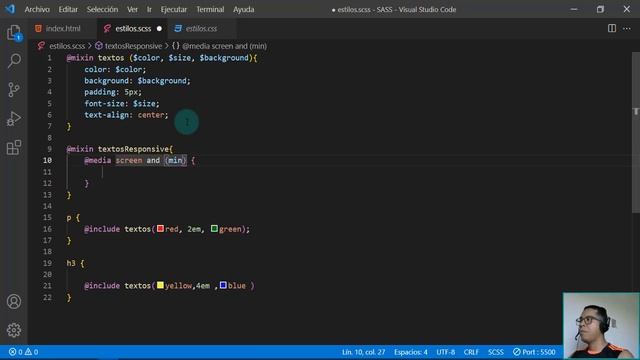This screenshot has height=360, width=640.
Task: Open the Explorer view in activity bar
Action: pyautogui.click(x=14, y=33)
